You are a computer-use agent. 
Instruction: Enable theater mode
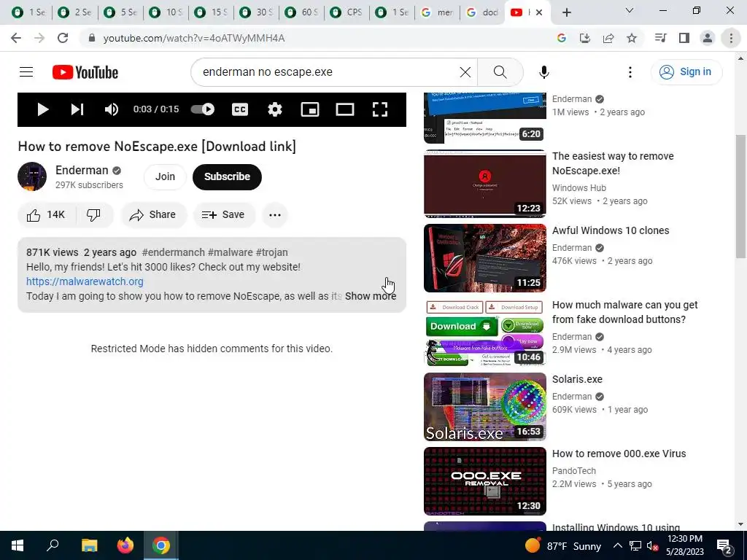pyautogui.click(x=345, y=109)
